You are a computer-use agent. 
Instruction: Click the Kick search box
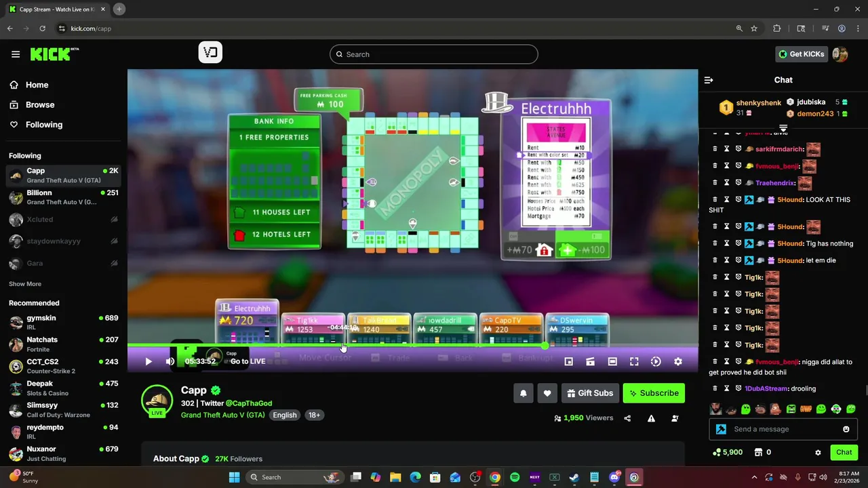(x=434, y=54)
